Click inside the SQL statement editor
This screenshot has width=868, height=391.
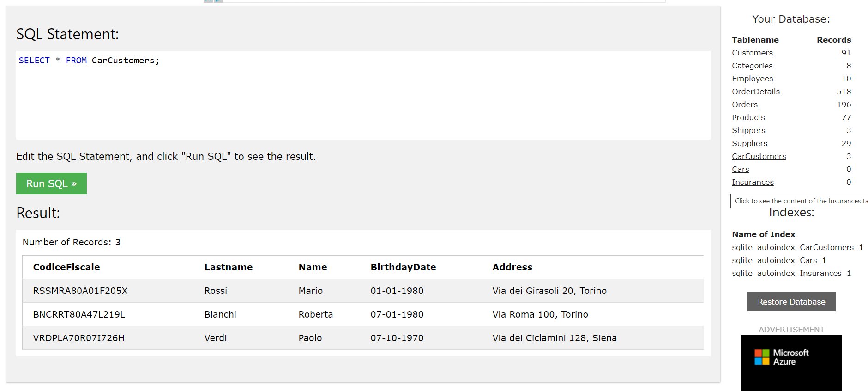pos(363,95)
